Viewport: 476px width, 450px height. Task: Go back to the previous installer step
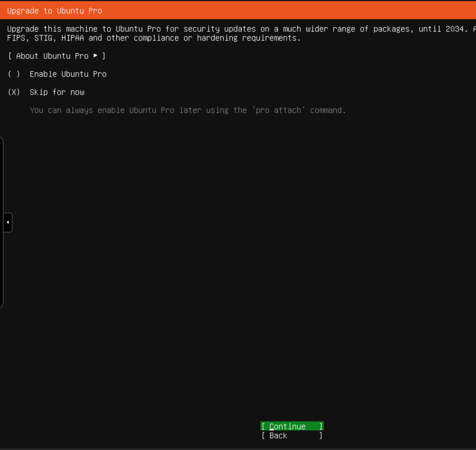pos(291,435)
